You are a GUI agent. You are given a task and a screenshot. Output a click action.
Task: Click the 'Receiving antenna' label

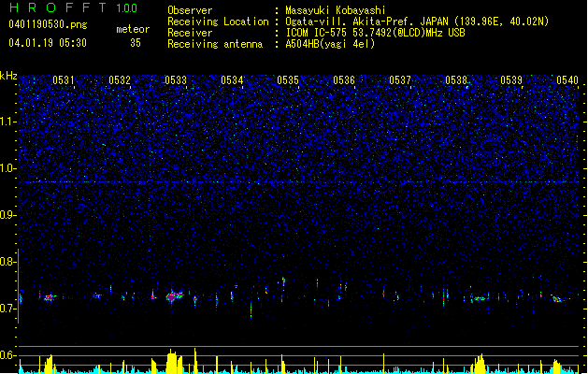coord(215,44)
